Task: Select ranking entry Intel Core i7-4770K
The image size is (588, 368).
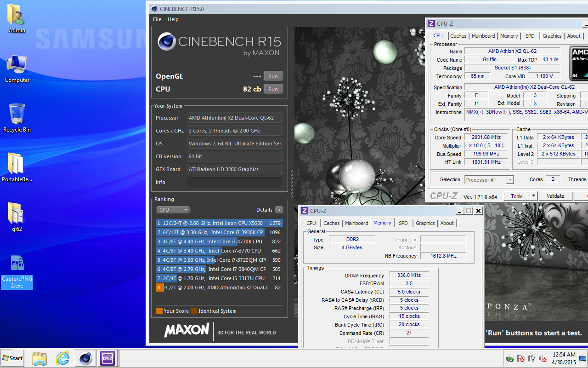Action: (x=219, y=241)
